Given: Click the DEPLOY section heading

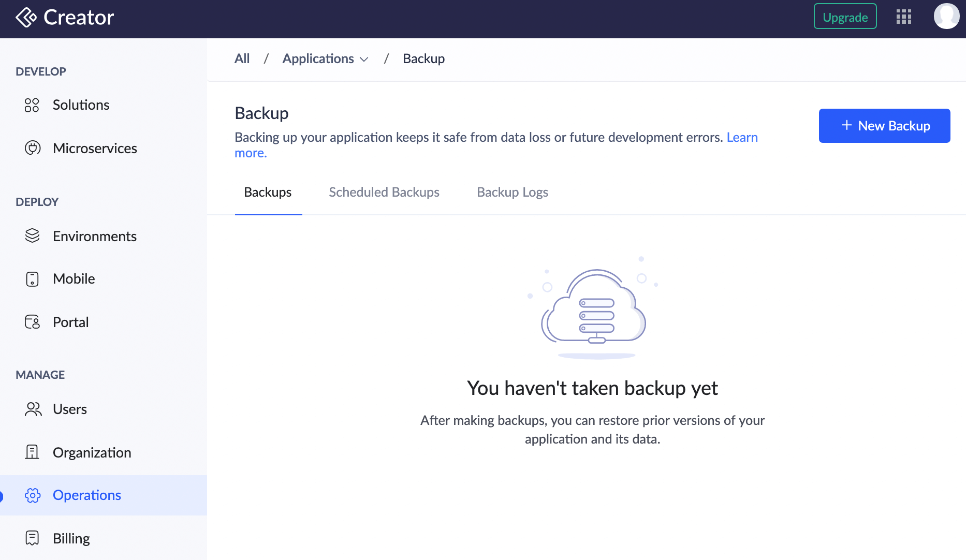Looking at the screenshot, I should (37, 202).
